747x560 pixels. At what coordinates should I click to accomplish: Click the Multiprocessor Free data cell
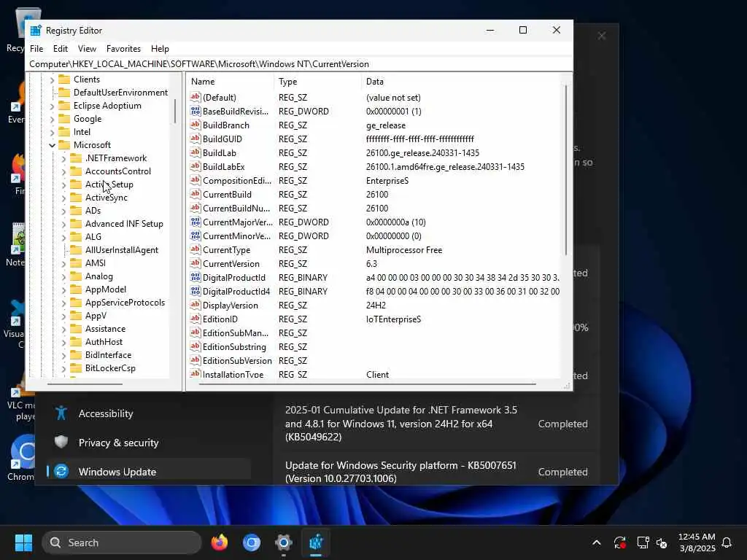(x=404, y=250)
